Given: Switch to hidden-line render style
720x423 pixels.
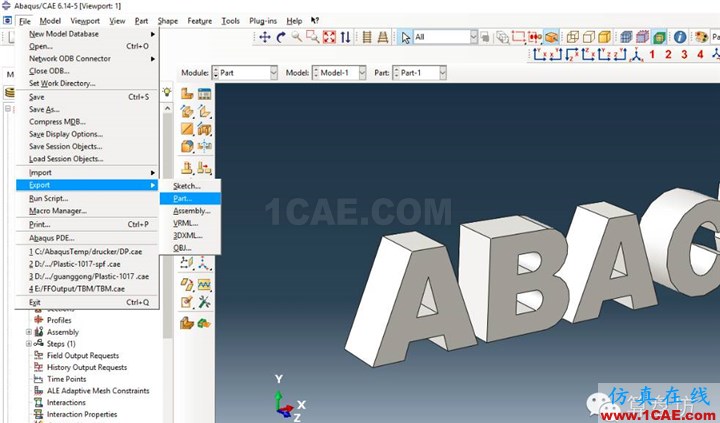Looking at the screenshot, I should pos(589,37).
